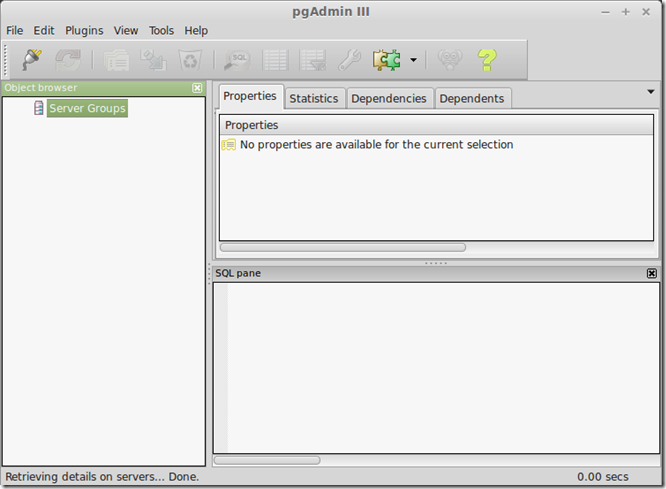
Task: Click the 'Object browser' title label
Action: [41, 88]
